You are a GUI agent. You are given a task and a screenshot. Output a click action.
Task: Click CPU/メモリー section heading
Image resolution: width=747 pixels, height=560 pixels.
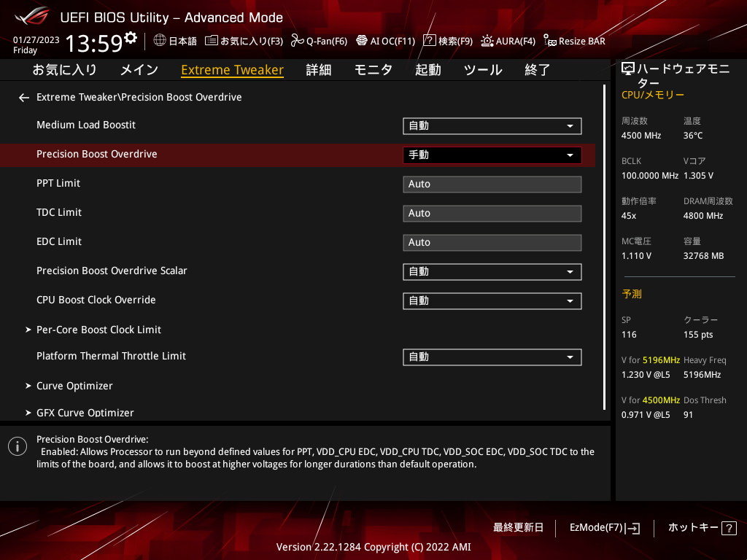tap(653, 95)
